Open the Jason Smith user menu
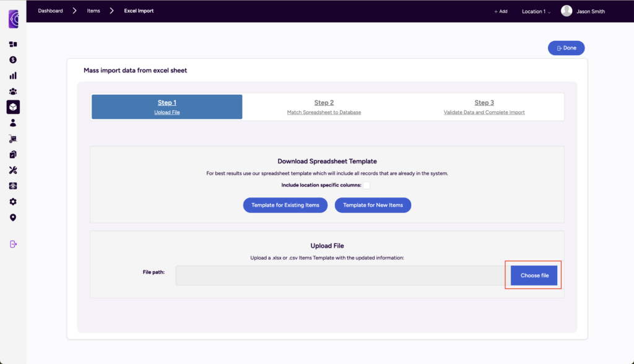 pyautogui.click(x=583, y=11)
